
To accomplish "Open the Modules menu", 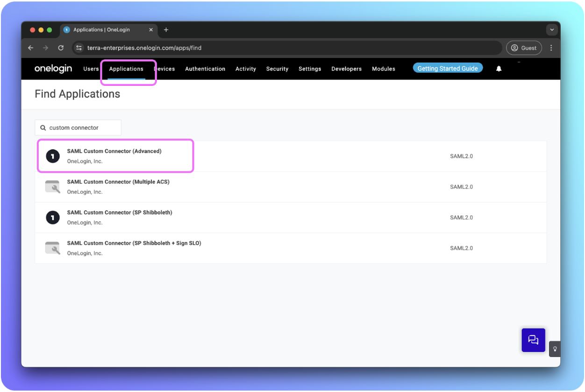I will [384, 69].
